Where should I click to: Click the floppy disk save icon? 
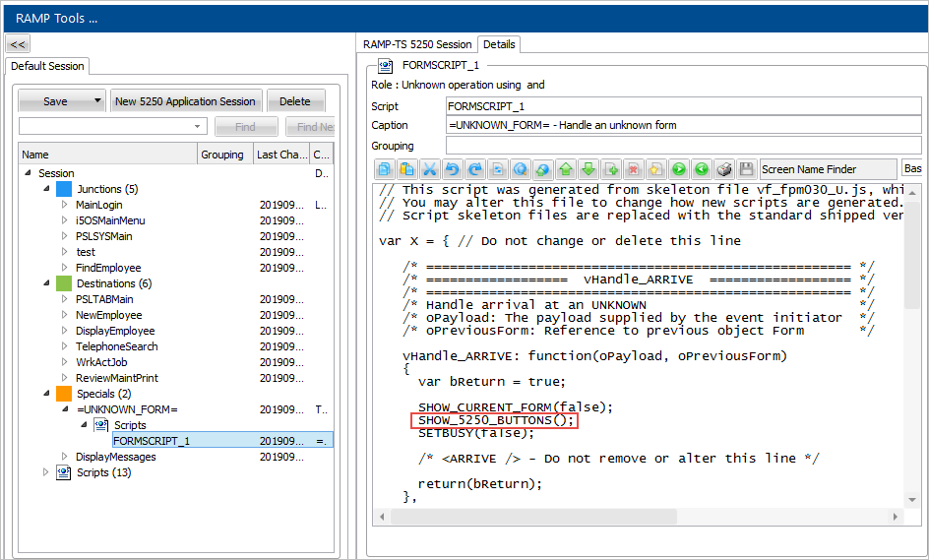747,169
